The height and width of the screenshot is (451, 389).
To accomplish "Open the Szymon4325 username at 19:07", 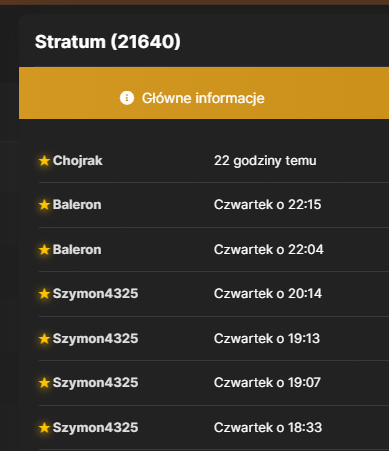I will tap(95, 383).
